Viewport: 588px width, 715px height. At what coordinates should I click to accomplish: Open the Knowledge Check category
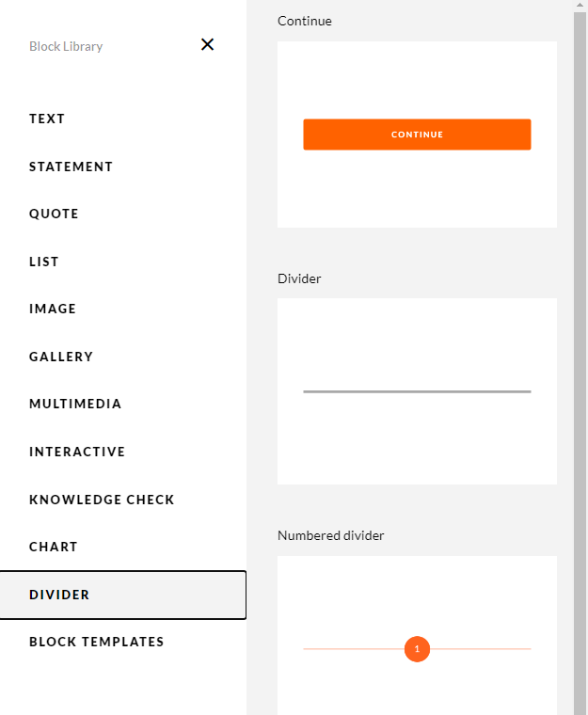pos(102,500)
